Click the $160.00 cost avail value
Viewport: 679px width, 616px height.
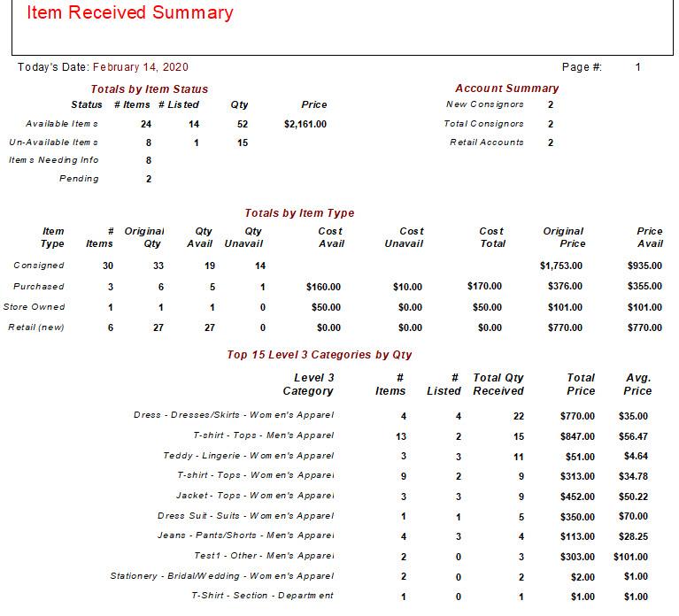coord(323,287)
